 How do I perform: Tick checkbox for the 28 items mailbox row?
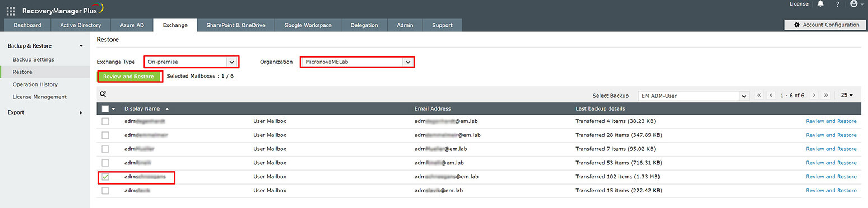pos(105,135)
